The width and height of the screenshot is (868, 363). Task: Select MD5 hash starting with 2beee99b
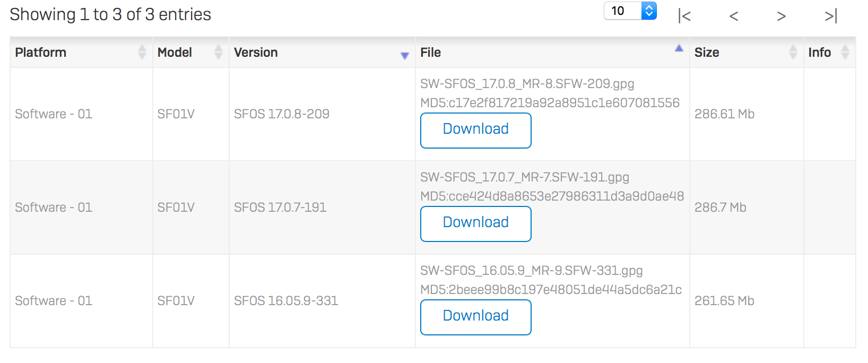point(551,290)
